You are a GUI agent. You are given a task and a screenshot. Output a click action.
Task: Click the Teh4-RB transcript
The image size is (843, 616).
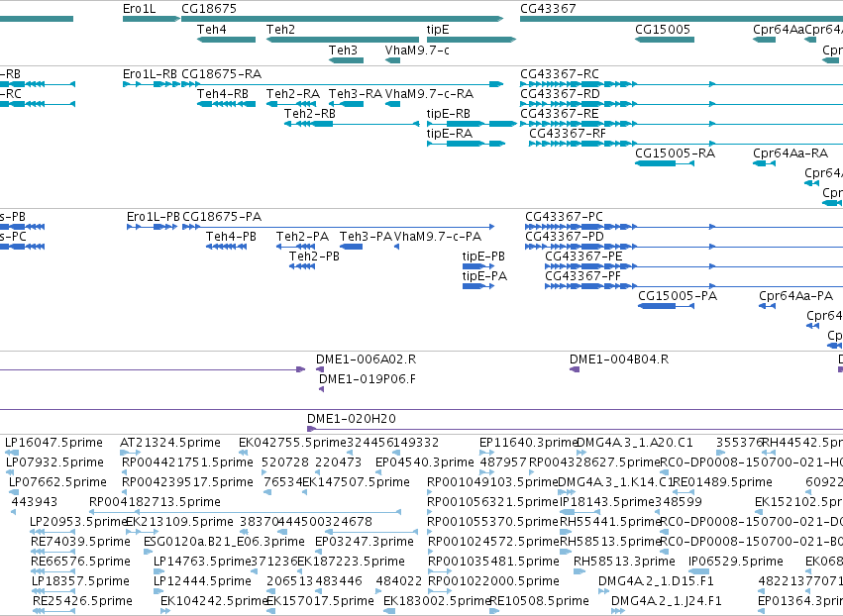(x=226, y=104)
